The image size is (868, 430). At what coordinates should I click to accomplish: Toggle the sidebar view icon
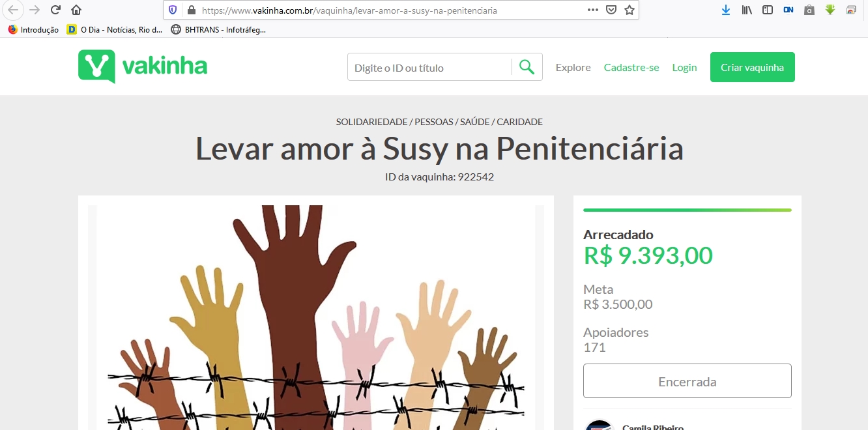[x=768, y=10]
